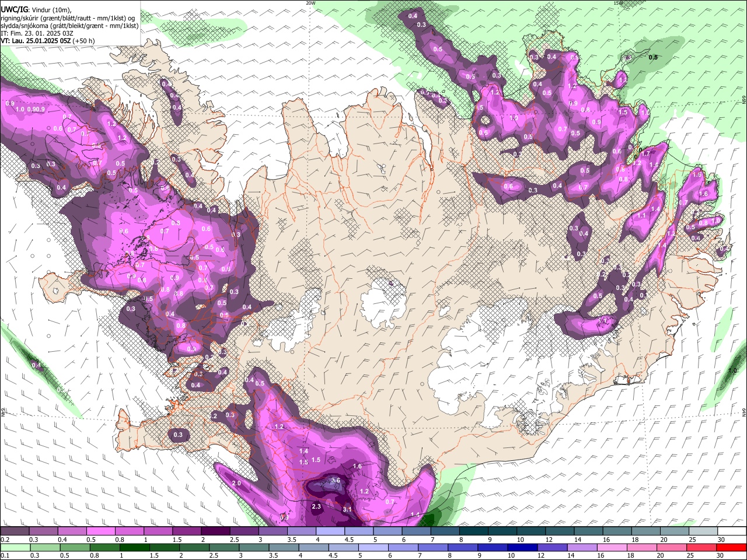Click the '3.1' precipitation value on the map

point(347,509)
